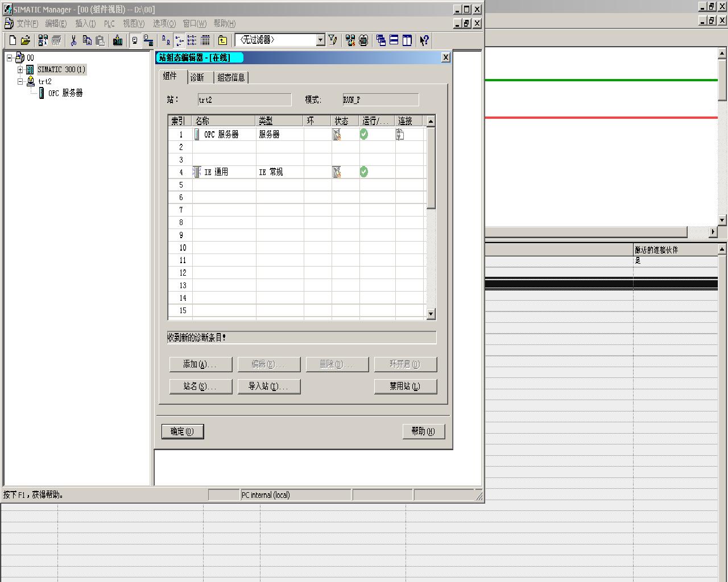Viewport: 728px width, 582px height.
Task: Click the S7 memory card toolbar icon
Action: tap(56, 40)
